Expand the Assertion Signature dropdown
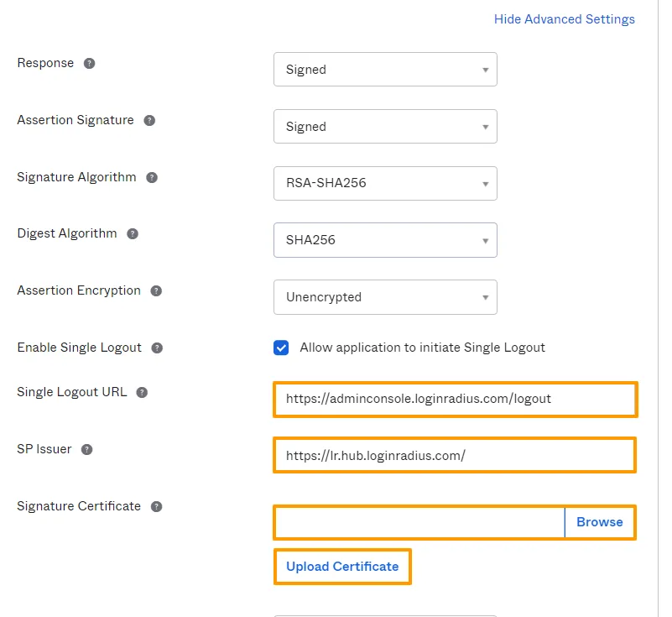 point(385,126)
